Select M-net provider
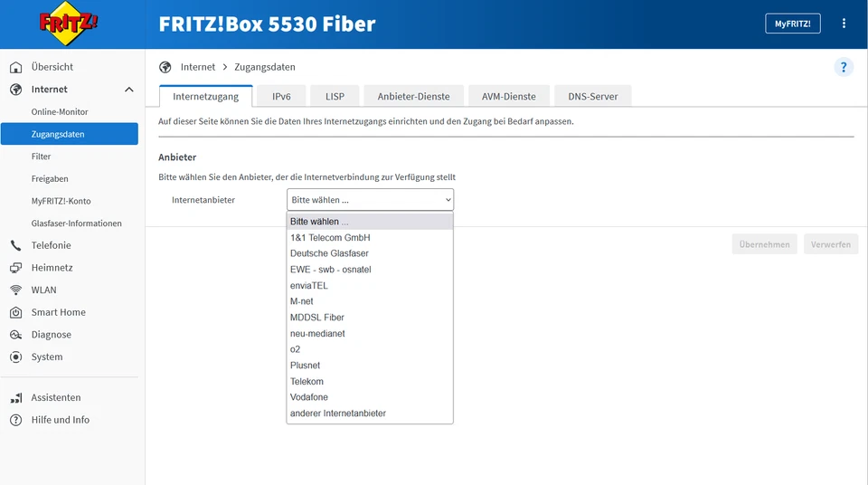Image resolution: width=868 pixels, height=485 pixels. coord(370,301)
